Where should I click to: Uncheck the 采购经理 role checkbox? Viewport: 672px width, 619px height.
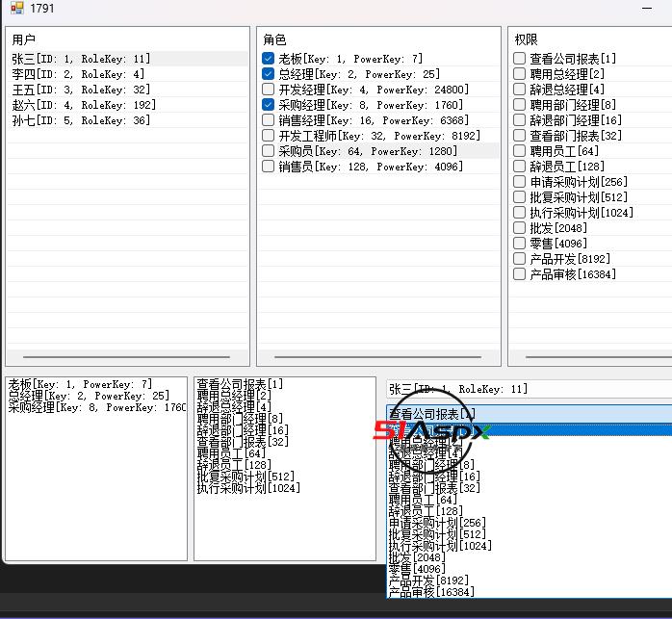click(269, 105)
